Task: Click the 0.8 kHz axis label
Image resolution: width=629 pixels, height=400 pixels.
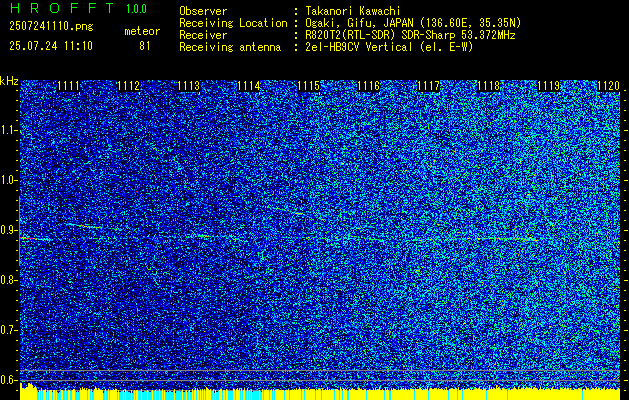Action: (8, 280)
